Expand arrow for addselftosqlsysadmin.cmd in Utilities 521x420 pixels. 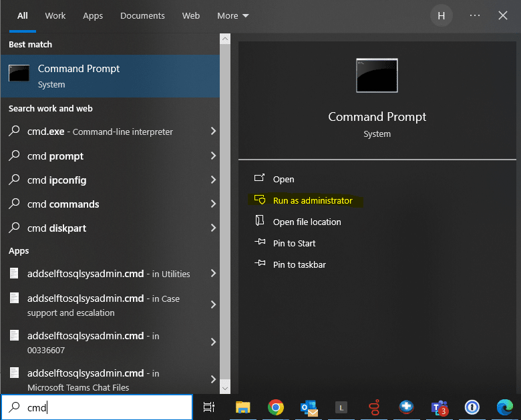213,274
